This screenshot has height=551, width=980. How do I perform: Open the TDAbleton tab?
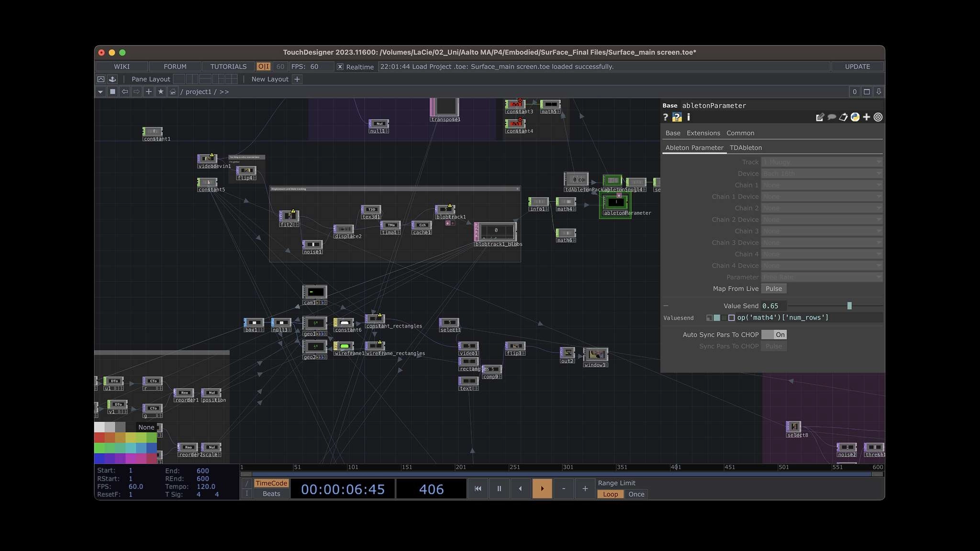click(746, 148)
